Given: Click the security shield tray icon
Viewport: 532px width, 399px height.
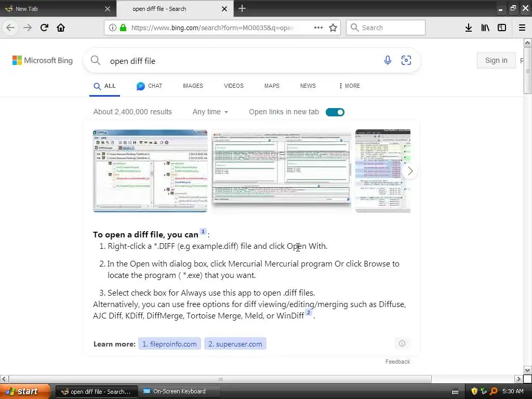Looking at the screenshot, I should pos(474,391).
